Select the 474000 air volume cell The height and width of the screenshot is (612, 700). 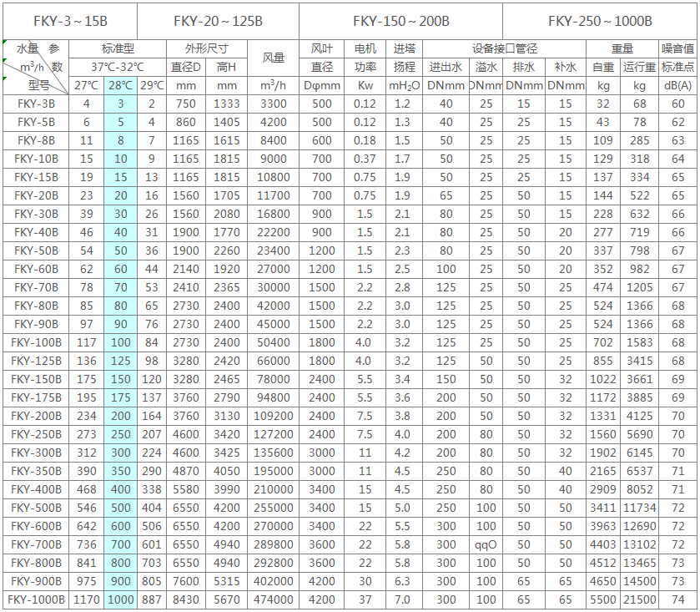(273, 599)
